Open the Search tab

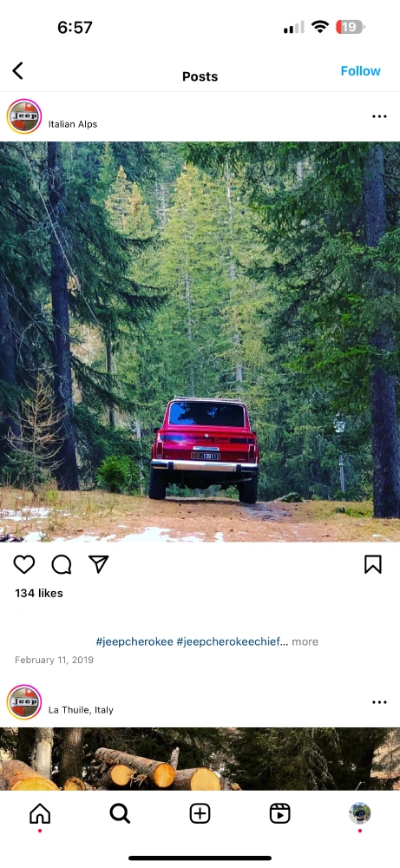[x=120, y=814]
